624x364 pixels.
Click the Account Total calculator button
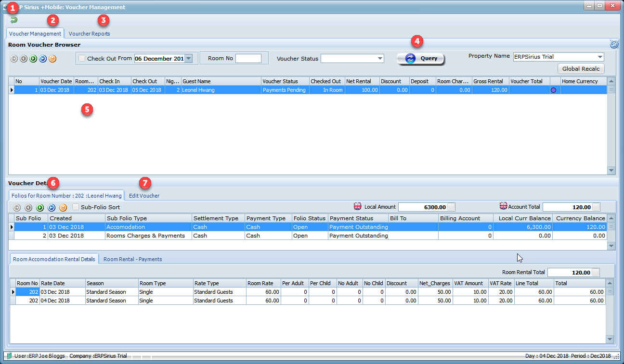pyautogui.click(x=596, y=207)
